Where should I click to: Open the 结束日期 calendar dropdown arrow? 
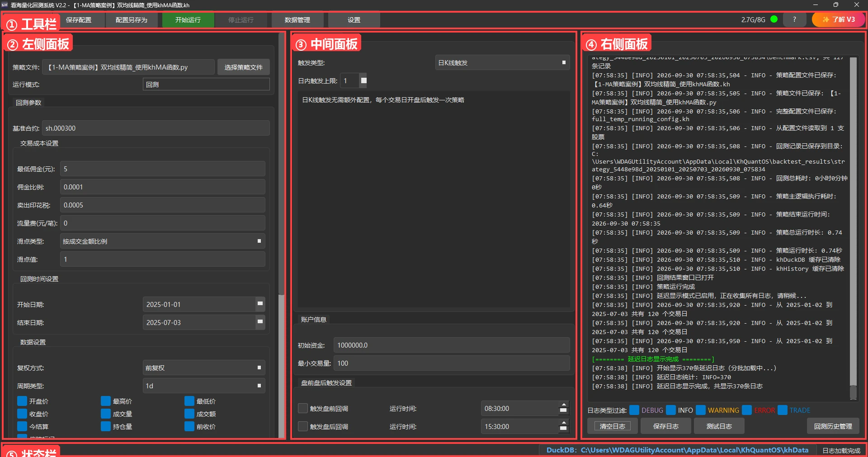click(260, 322)
